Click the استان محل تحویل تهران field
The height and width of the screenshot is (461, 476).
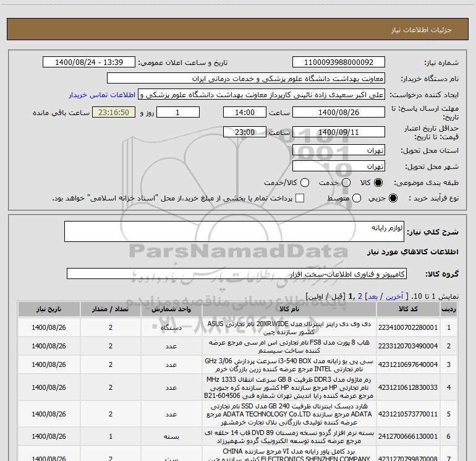[339, 150]
